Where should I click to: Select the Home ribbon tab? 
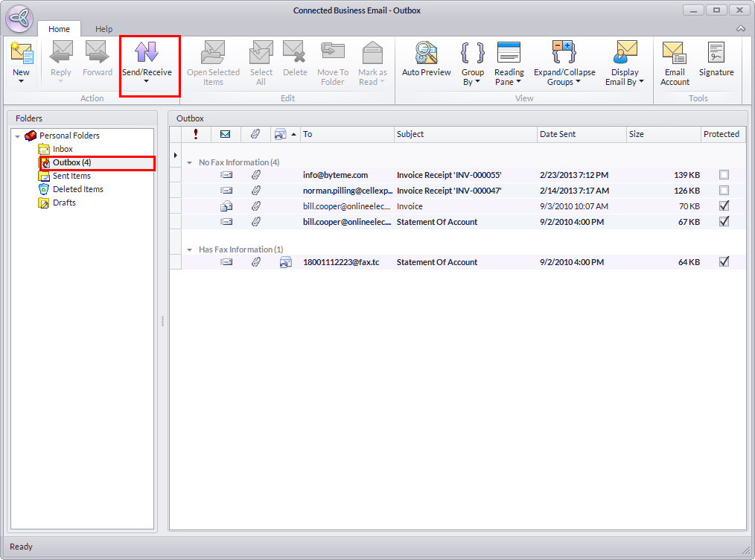[59, 29]
